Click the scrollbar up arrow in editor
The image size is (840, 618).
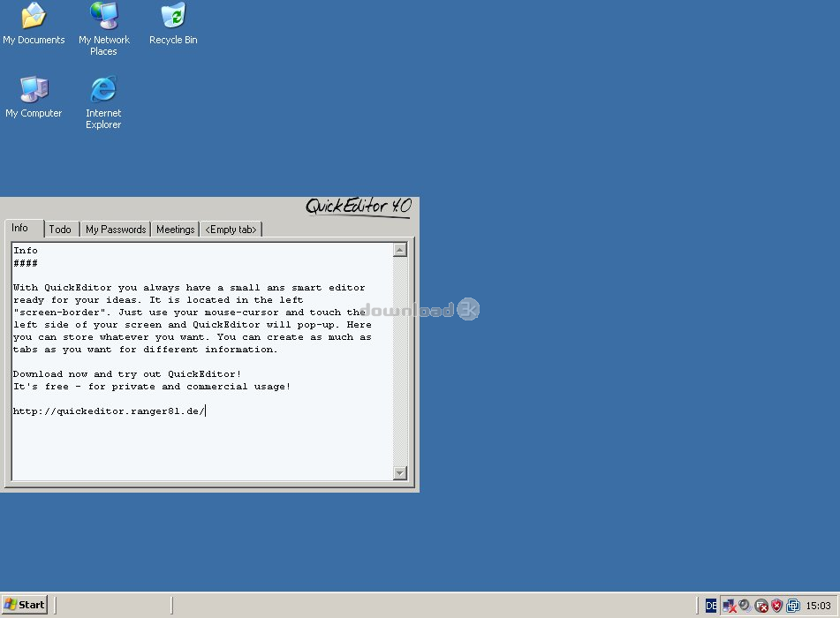pos(399,250)
